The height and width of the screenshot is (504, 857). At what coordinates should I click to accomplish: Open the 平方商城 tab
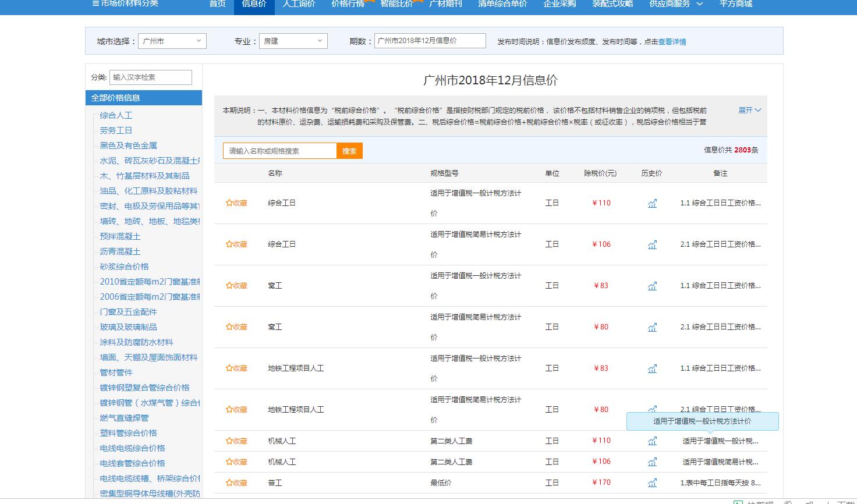(x=735, y=3)
